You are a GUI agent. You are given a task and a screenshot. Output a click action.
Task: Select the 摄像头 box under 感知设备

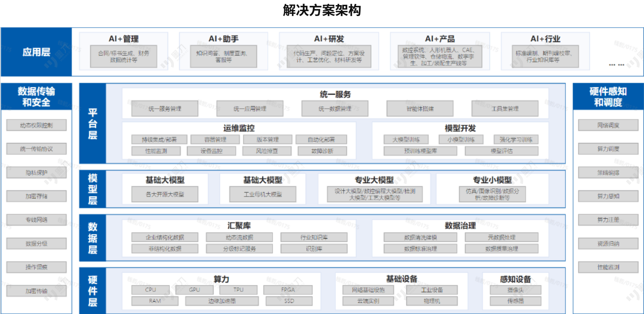[x=515, y=290]
